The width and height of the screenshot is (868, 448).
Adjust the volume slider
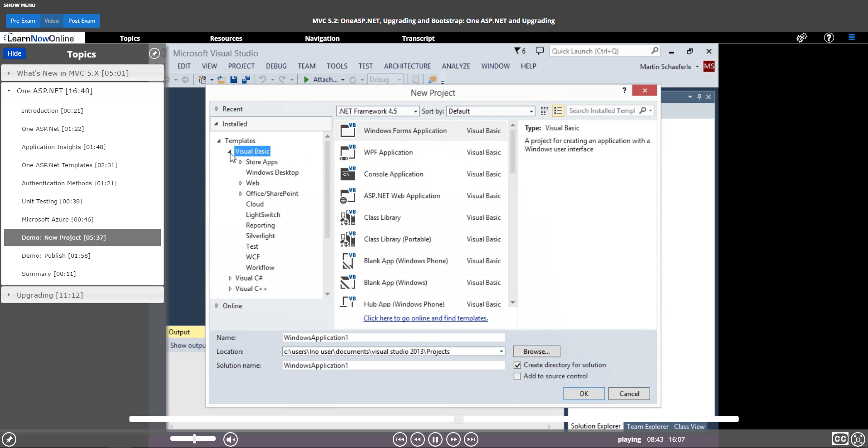tap(195, 438)
